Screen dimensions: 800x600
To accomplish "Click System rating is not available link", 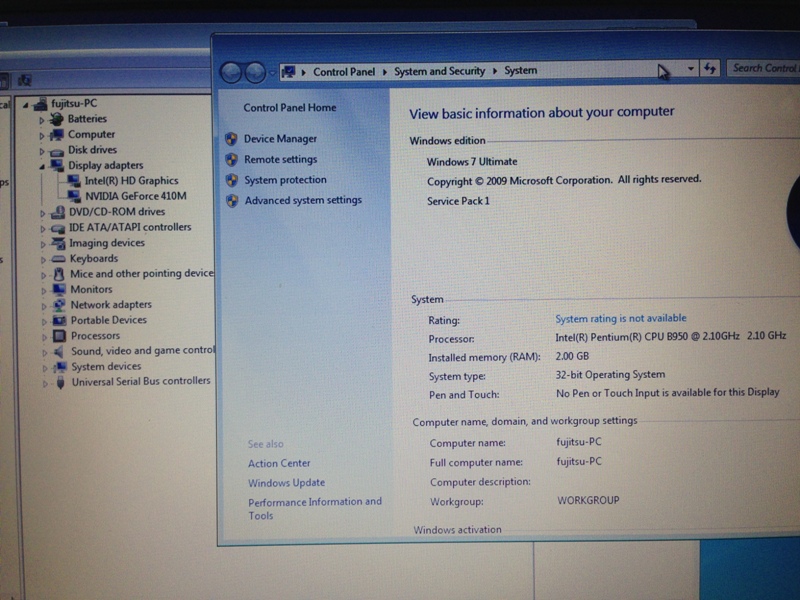I will [x=620, y=319].
